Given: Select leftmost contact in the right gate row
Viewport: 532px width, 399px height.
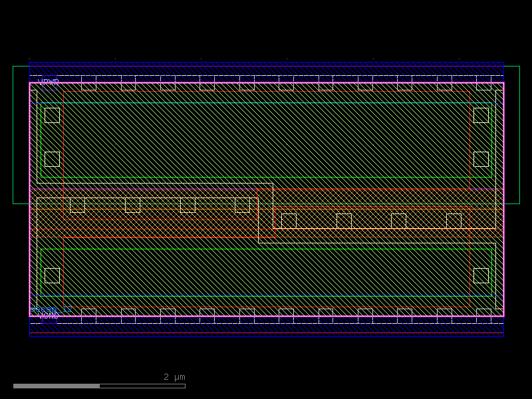Looking at the screenshot, I should click(x=289, y=221).
